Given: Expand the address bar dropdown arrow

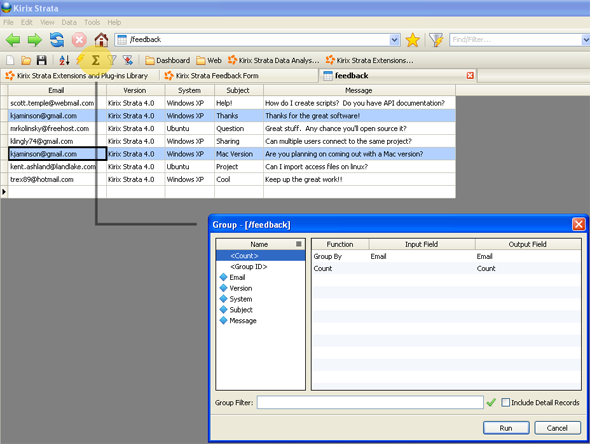Looking at the screenshot, I should click(394, 40).
